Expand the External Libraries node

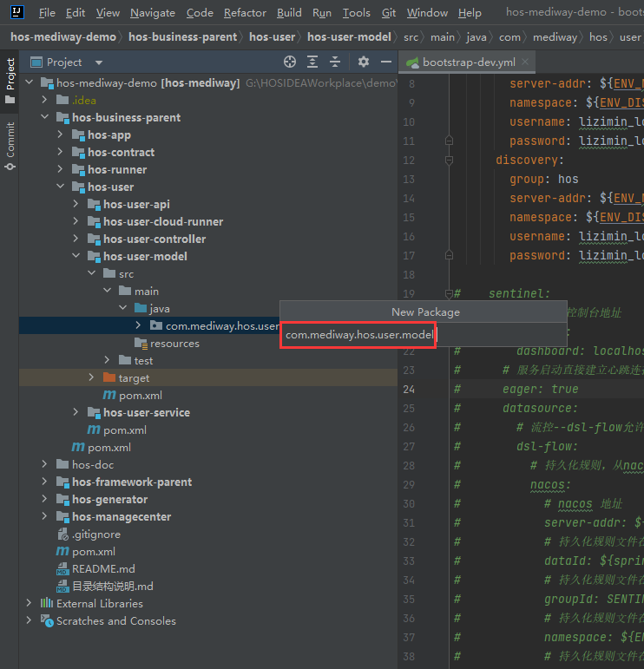tap(29, 603)
